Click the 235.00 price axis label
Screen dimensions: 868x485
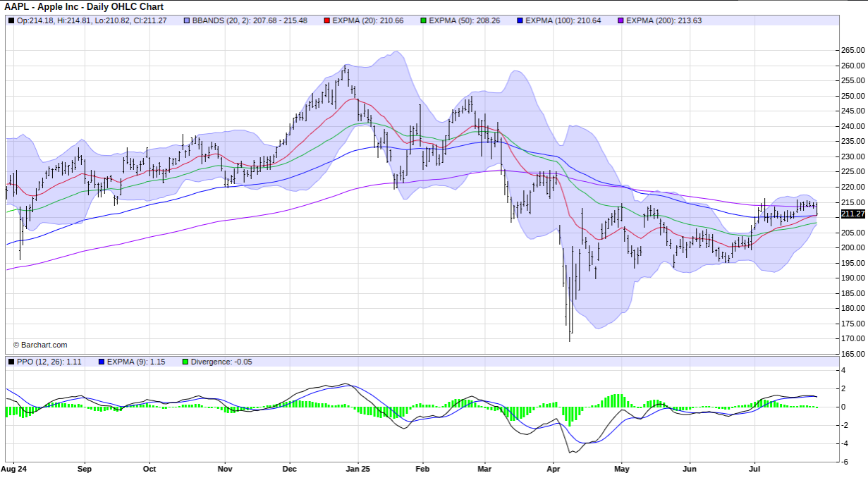(853, 142)
